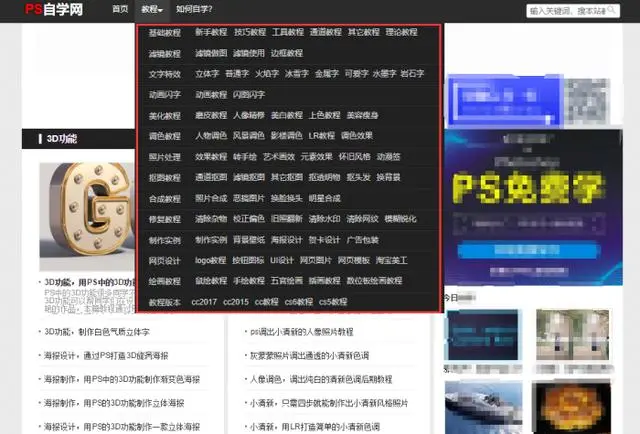This screenshot has width=640, height=434.
Task: Choose 清除杂物 under 修复教程
Action: pos(211,219)
